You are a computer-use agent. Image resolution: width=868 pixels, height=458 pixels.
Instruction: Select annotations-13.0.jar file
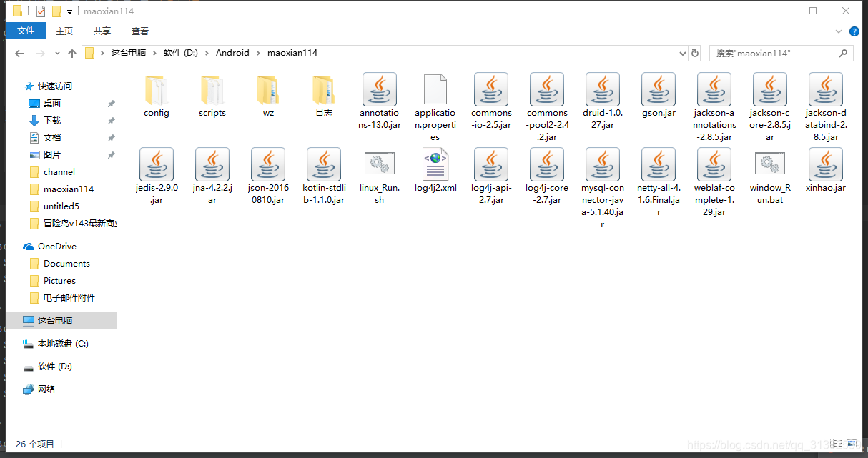[380, 101]
